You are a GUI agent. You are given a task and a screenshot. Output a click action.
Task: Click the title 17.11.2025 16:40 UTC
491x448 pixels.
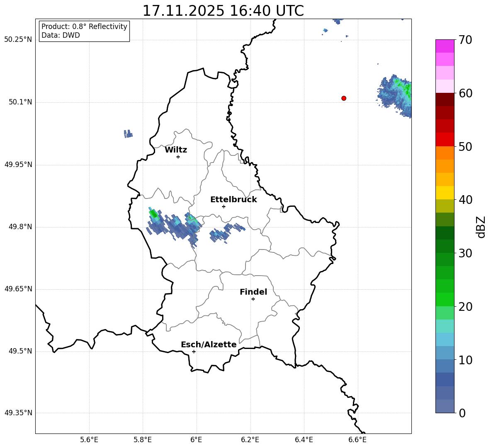pyautogui.click(x=223, y=11)
